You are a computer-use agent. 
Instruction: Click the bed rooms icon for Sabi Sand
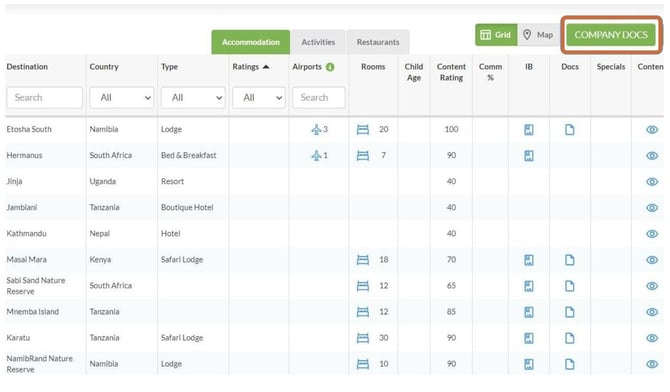363,286
